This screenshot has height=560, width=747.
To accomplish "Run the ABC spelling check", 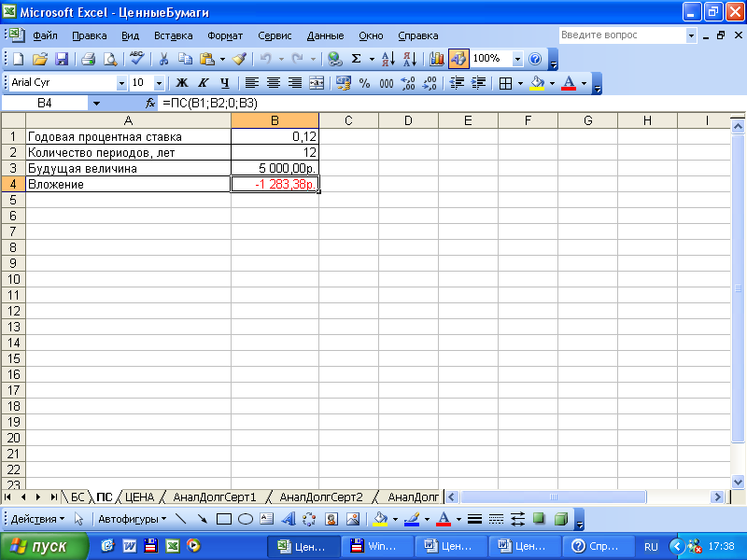I will (137, 59).
